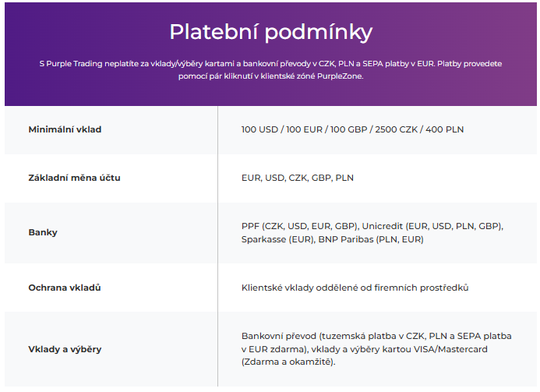Click the "Klientské vklady oddělené" protection description

point(355,288)
